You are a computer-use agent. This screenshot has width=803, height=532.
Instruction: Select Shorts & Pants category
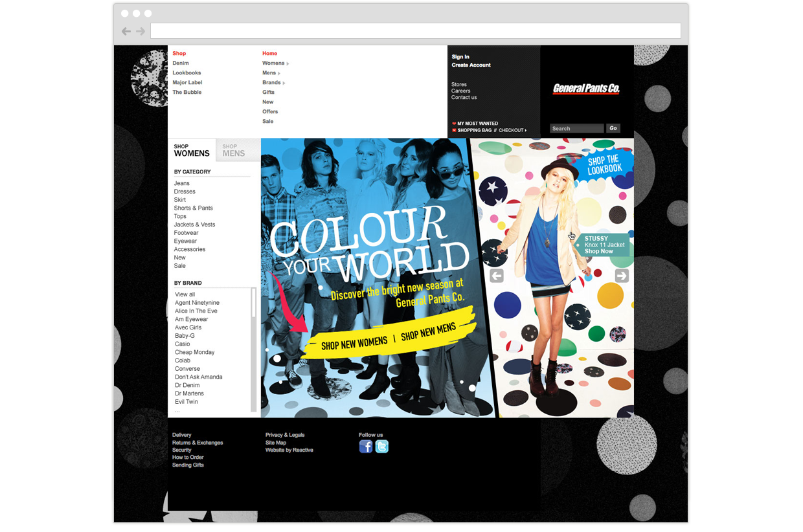[193, 208]
